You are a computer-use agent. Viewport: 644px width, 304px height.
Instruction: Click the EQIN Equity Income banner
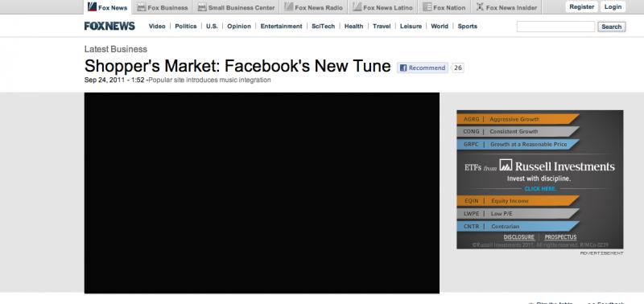click(x=518, y=201)
